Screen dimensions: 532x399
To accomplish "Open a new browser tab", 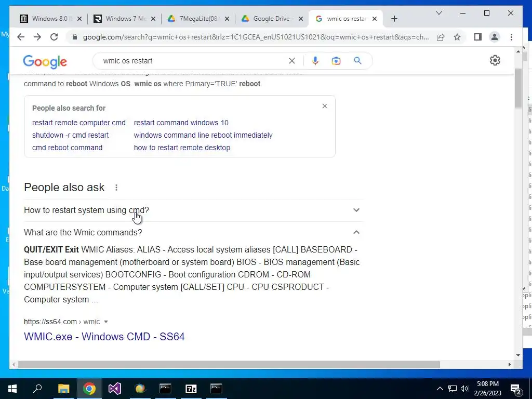I will click(x=394, y=19).
